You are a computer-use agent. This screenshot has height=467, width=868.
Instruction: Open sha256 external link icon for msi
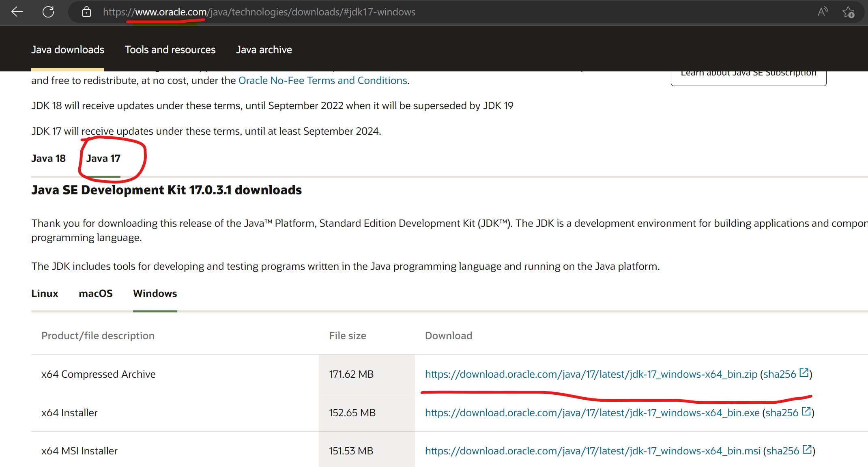pyautogui.click(x=807, y=450)
